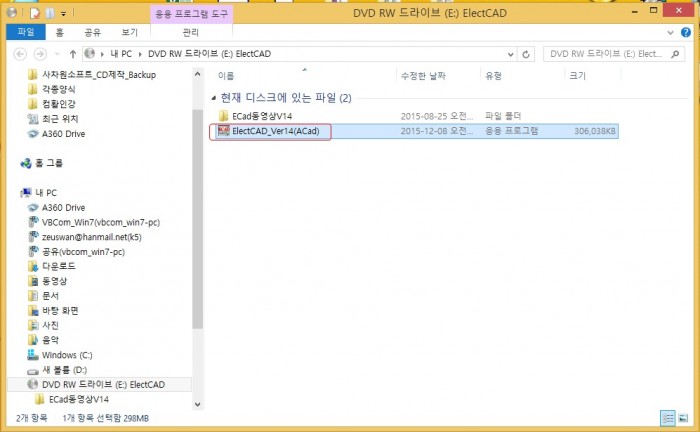Screen dimensions: 700x432
Task: Click the New folder quick access icon
Action: (x=49, y=13)
